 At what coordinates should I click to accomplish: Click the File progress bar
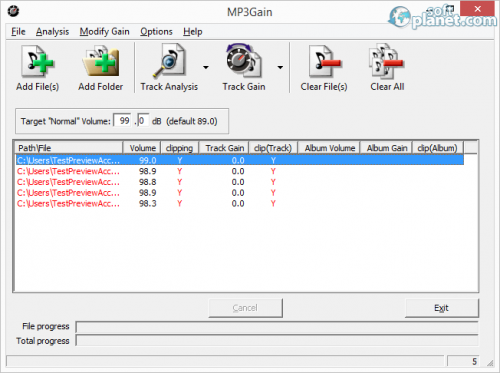277,327
